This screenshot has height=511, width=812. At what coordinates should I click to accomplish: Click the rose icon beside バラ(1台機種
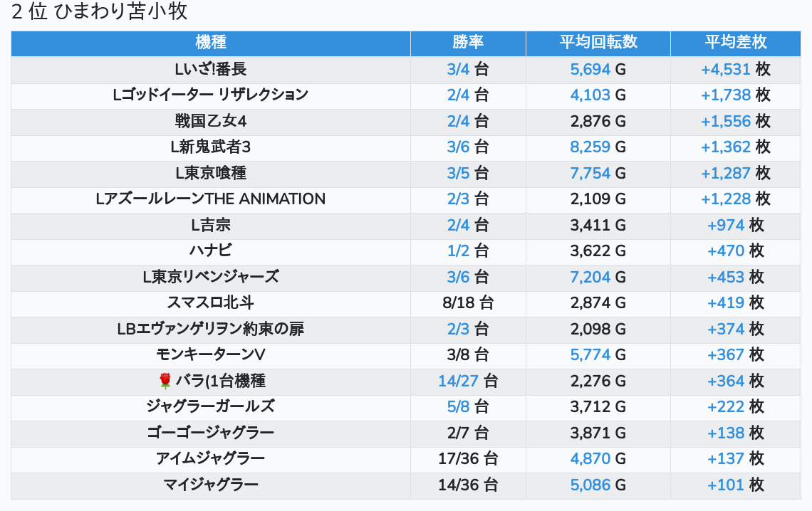point(165,381)
